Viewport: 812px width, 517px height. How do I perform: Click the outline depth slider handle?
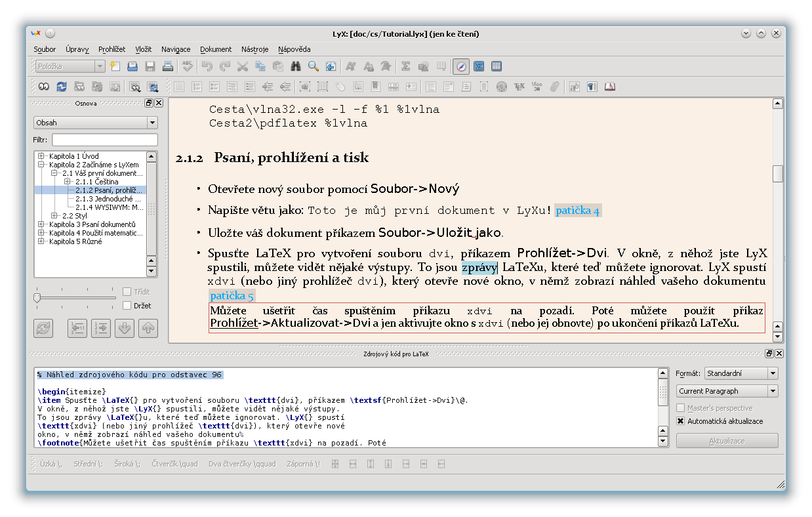(37, 299)
